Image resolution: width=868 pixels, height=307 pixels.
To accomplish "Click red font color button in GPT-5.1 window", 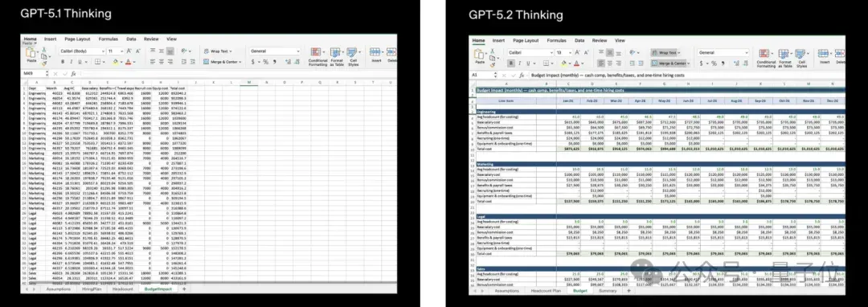I will point(128,62).
